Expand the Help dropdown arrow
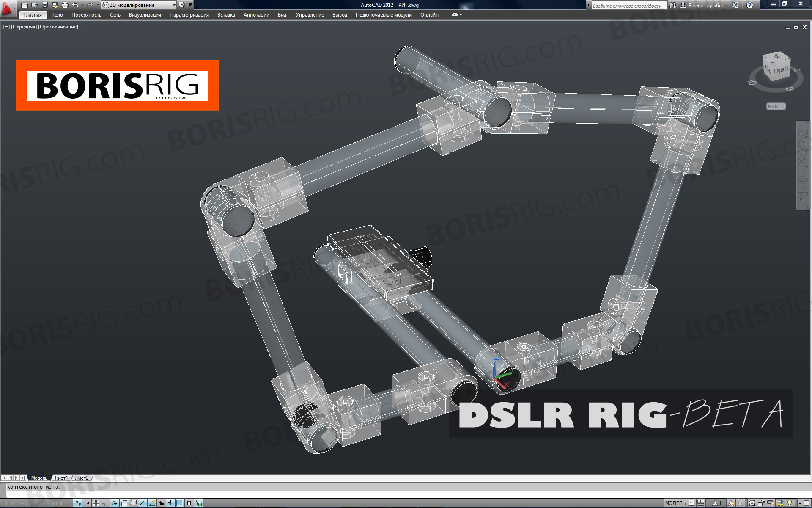The height and width of the screenshot is (508, 812). 757,5
